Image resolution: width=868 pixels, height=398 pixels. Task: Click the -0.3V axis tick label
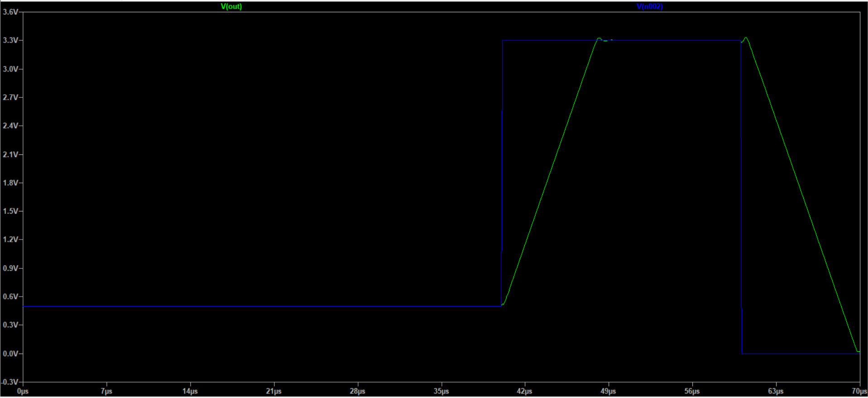(10, 382)
